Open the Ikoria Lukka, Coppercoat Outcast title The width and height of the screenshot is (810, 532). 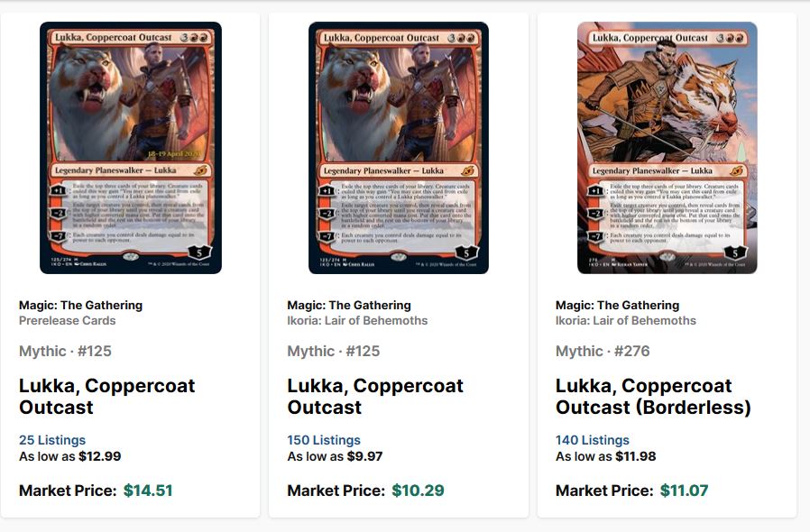[375, 396]
